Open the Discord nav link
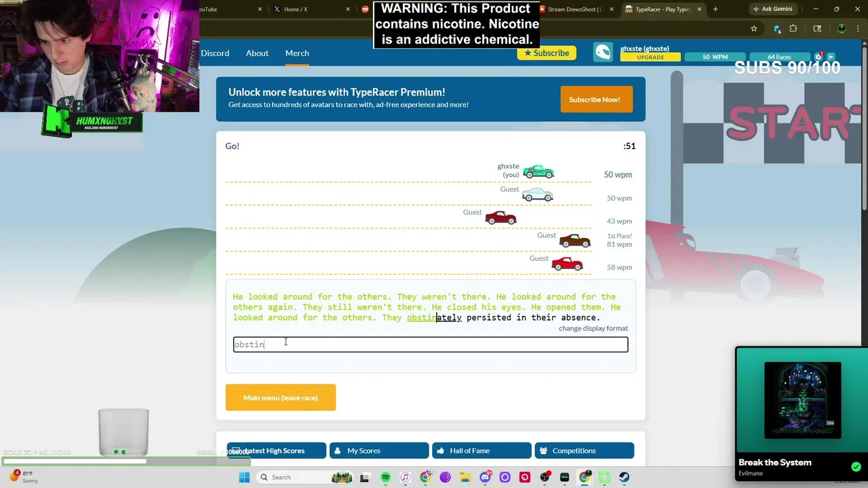The width and height of the screenshot is (868, 488). click(215, 53)
